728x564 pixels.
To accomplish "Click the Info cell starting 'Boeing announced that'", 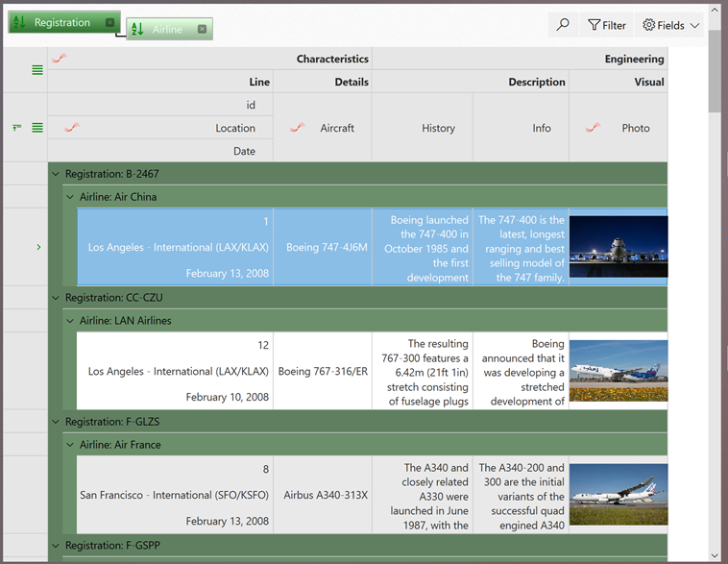I will (x=521, y=371).
